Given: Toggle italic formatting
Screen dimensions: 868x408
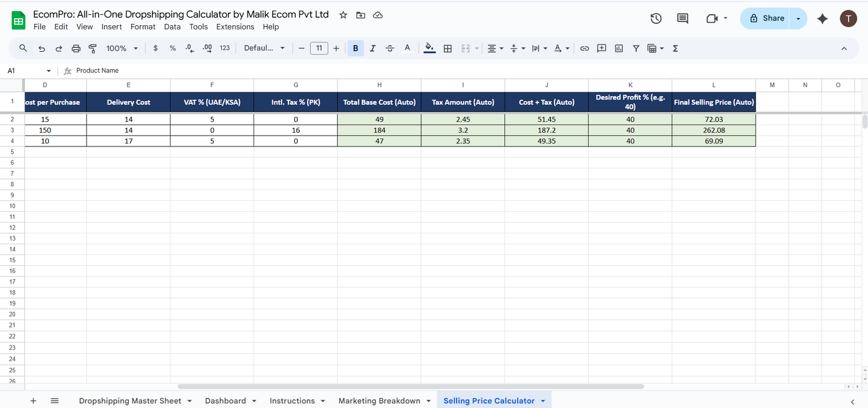Looking at the screenshot, I should click(x=372, y=48).
